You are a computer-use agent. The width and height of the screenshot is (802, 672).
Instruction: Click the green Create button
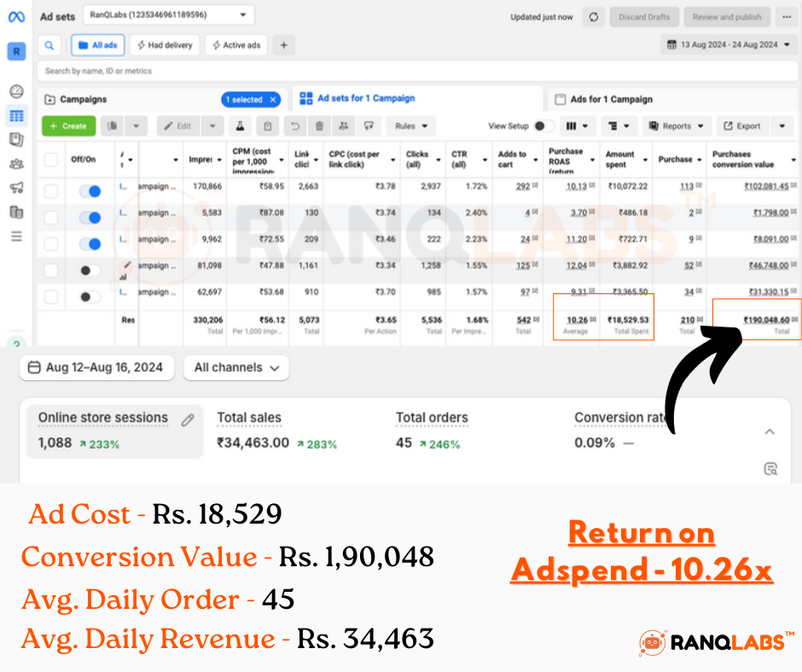click(x=68, y=126)
